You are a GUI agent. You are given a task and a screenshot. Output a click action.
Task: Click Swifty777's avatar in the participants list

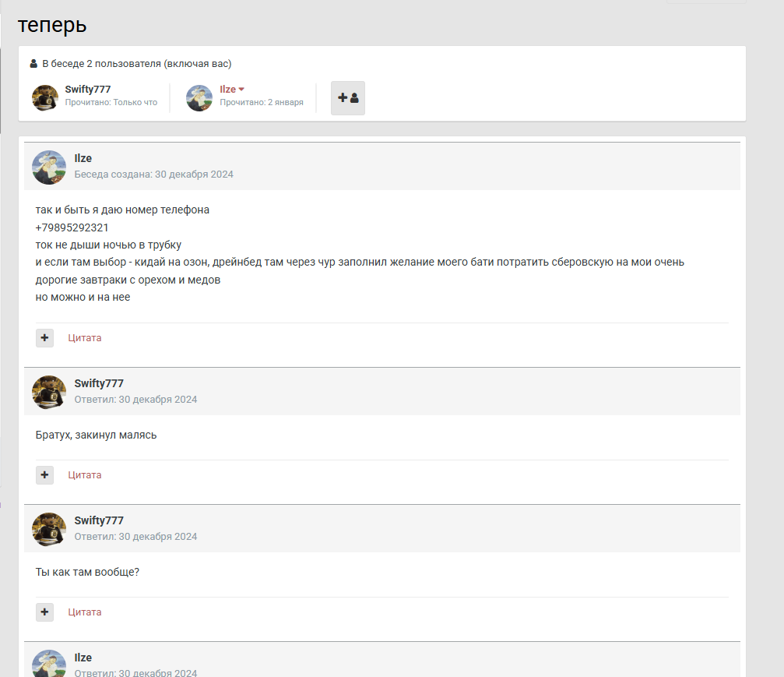click(x=45, y=98)
